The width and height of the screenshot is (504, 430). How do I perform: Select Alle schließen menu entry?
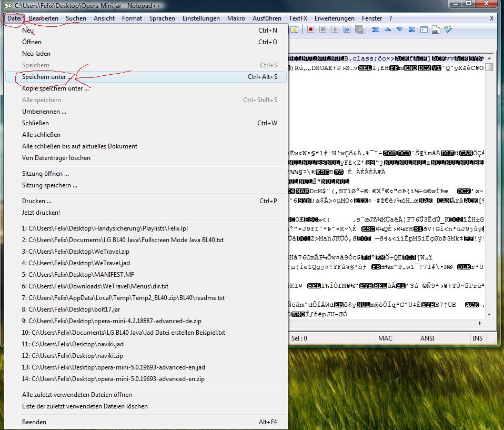[146, 134]
